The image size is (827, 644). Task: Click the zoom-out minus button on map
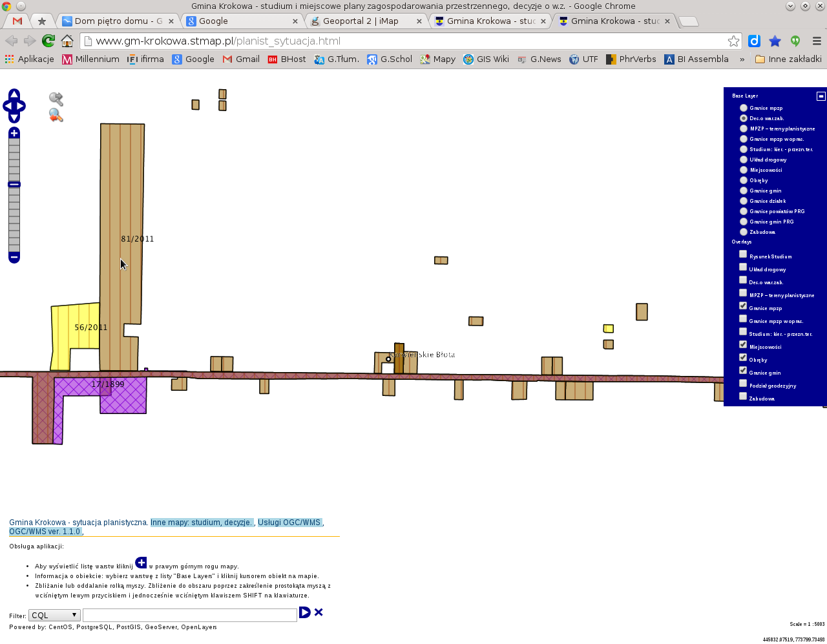click(x=14, y=257)
